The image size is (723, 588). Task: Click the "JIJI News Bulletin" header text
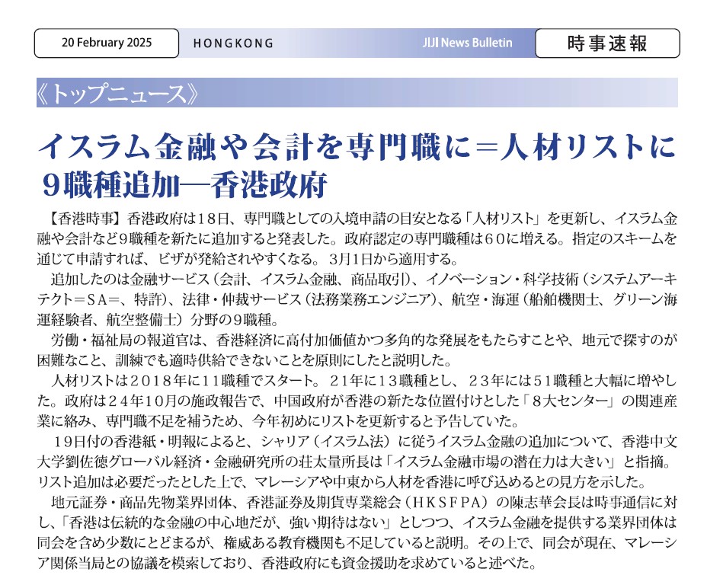(x=467, y=43)
